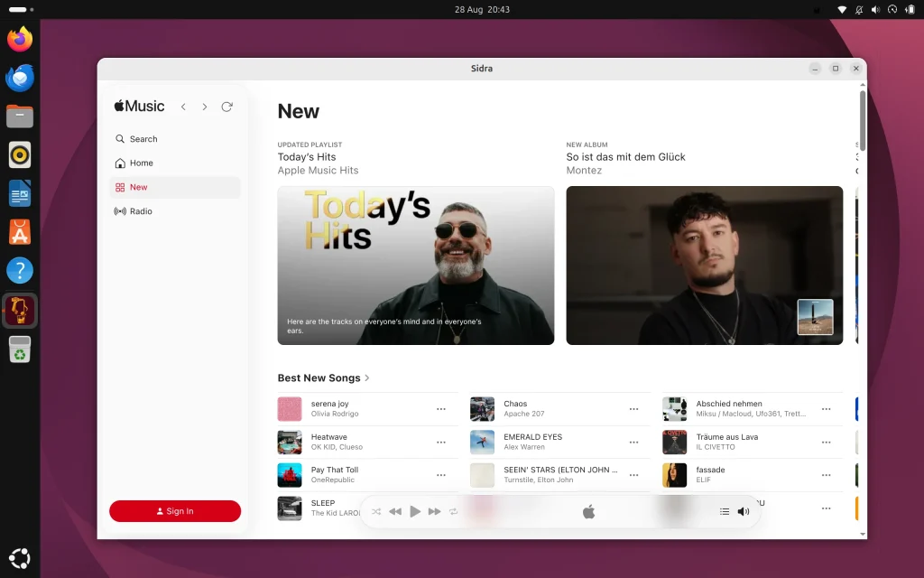This screenshot has height=578, width=924.
Task: Open more options for Träume aus Lava
Action: [x=827, y=442]
